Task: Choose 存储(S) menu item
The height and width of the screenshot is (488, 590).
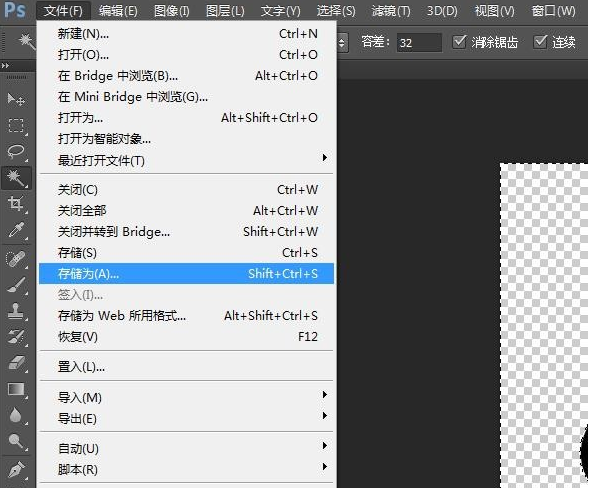Action: point(187,253)
